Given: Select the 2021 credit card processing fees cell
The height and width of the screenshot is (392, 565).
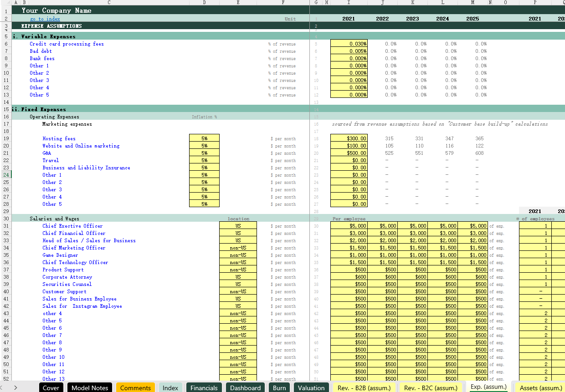Looking at the screenshot, I should [x=349, y=44].
